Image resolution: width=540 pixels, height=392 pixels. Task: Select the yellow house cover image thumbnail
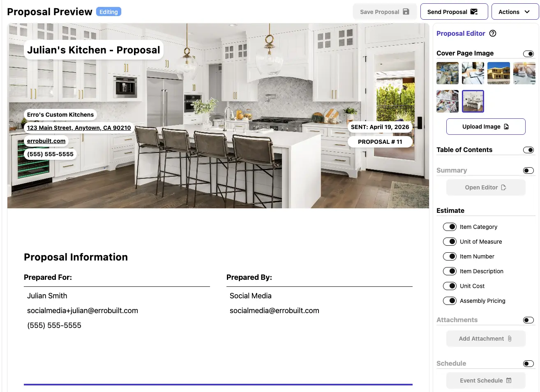click(498, 73)
